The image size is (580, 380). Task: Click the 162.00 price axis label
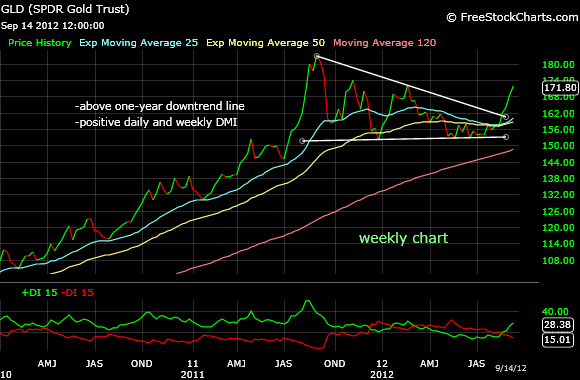558,114
